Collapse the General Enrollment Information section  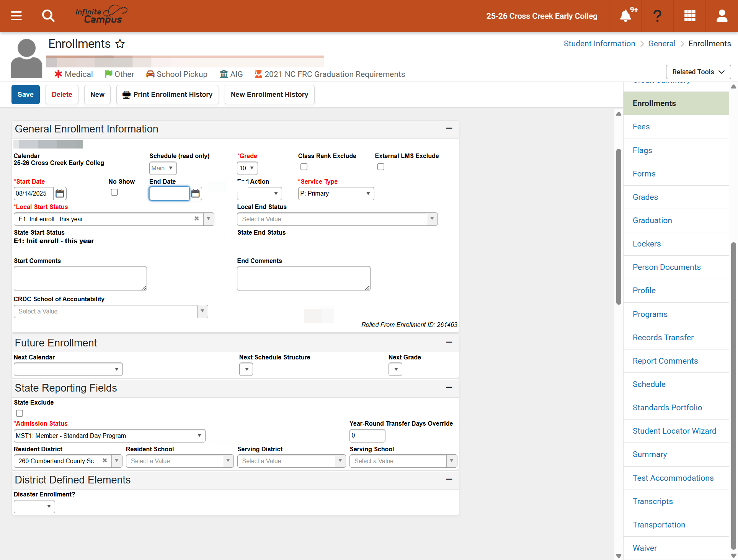[x=449, y=129]
